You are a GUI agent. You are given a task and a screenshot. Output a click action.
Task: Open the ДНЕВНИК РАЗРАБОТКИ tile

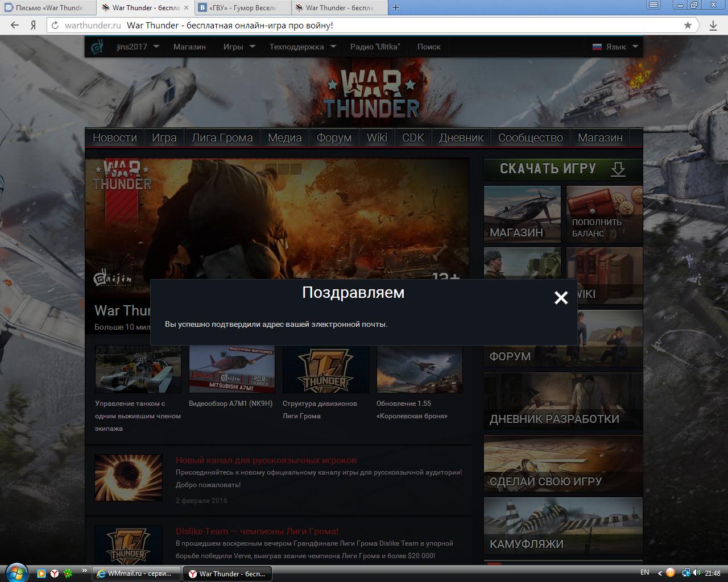click(563, 401)
